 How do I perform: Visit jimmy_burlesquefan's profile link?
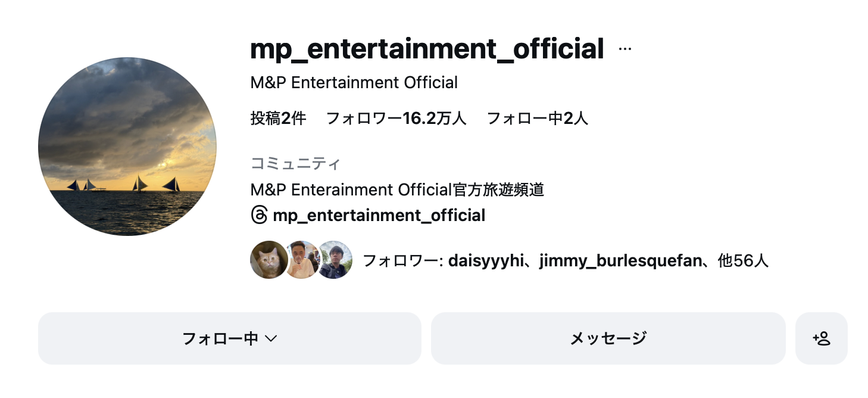620,260
